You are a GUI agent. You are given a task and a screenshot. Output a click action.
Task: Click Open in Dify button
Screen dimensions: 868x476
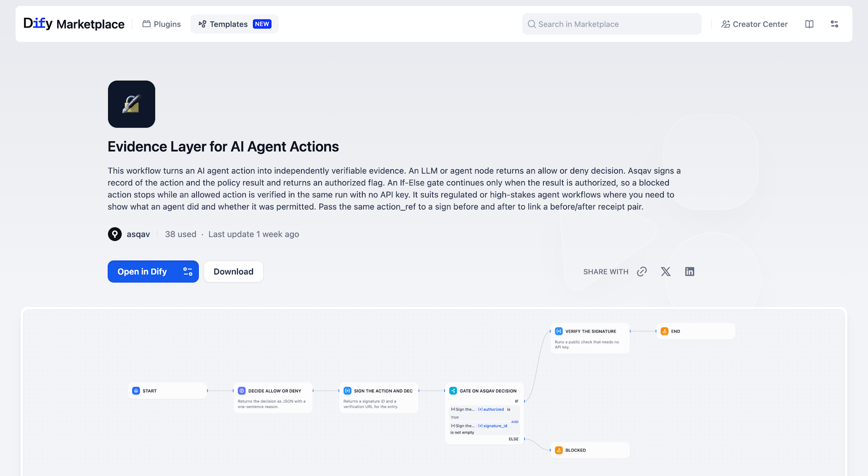pyautogui.click(x=153, y=272)
